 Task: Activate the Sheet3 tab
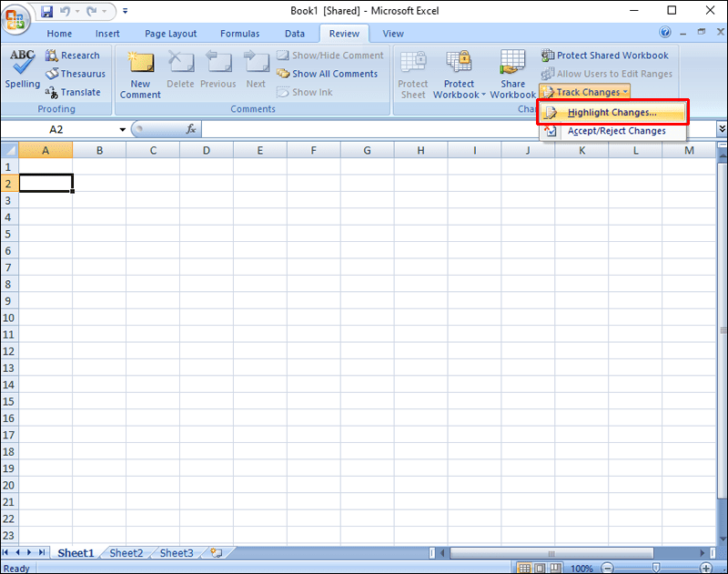[177, 553]
